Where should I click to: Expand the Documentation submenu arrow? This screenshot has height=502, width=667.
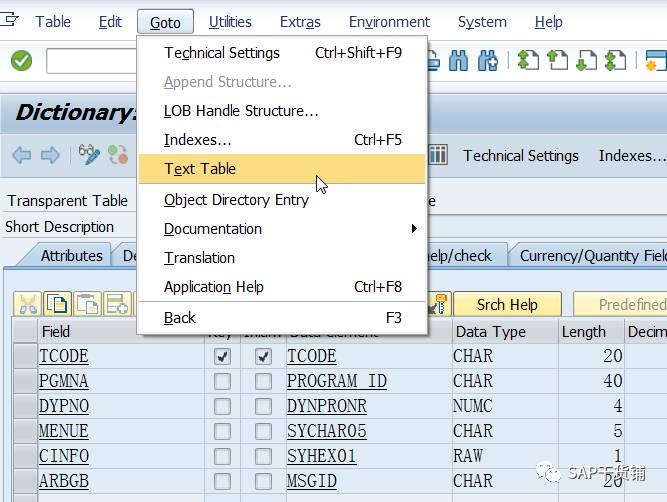pos(414,229)
